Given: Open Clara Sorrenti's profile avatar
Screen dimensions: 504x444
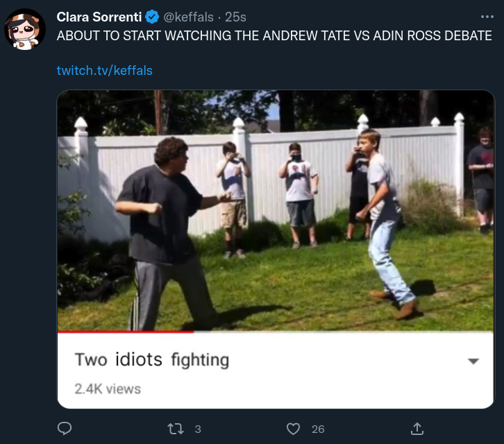Looking at the screenshot, I should (25, 29).
